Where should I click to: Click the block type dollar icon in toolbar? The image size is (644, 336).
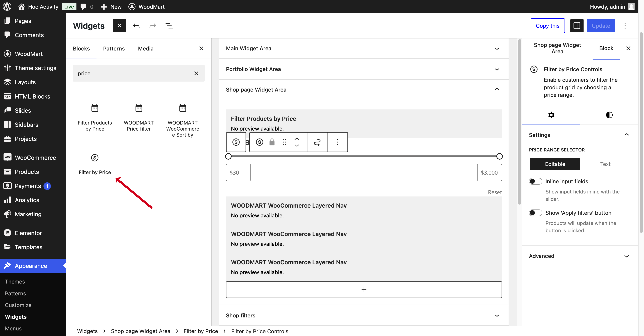click(x=260, y=142)
